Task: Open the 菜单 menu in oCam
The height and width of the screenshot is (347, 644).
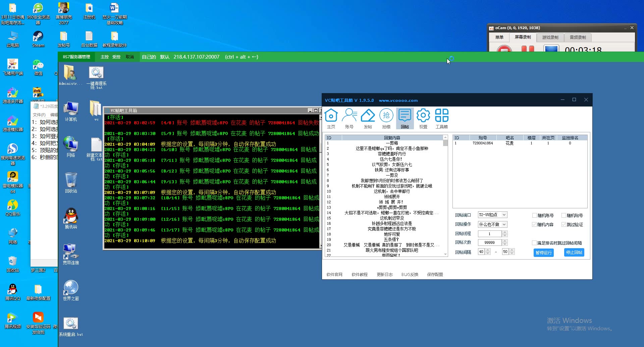Action: [499, 38]
